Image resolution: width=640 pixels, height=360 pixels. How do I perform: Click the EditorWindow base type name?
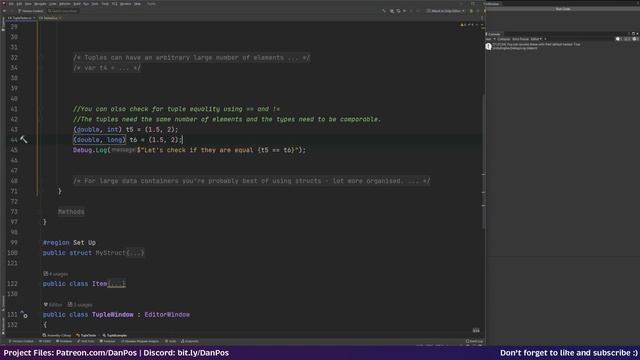(167, 315)
